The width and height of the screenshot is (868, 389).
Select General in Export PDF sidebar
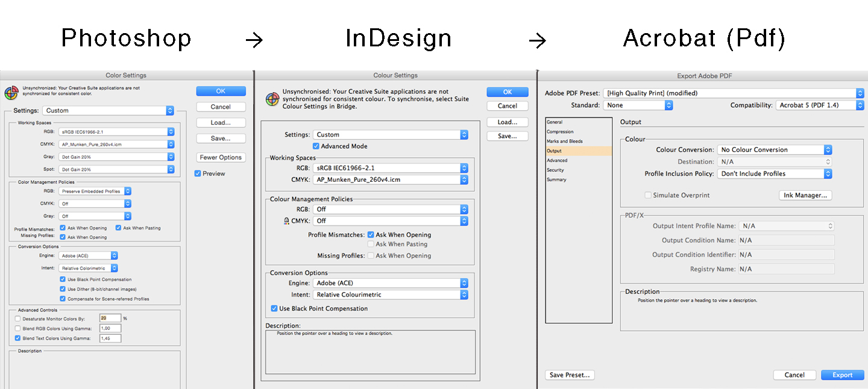point(579,122)
